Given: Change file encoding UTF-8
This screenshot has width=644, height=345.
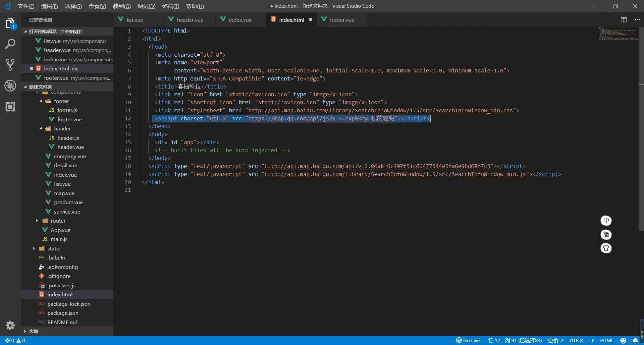Looking at the screenshot, I should coord(576,341).
